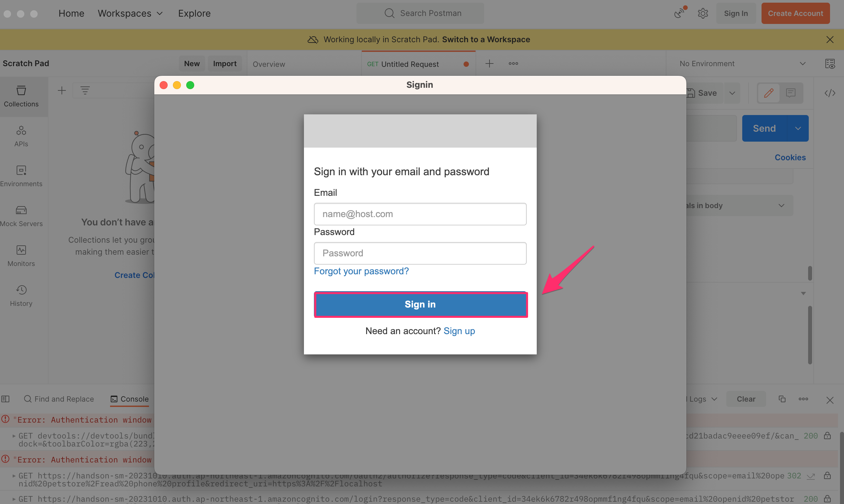844x504 pixels.
Task: Switch to the Overview tab
Action: click(269, 64)
